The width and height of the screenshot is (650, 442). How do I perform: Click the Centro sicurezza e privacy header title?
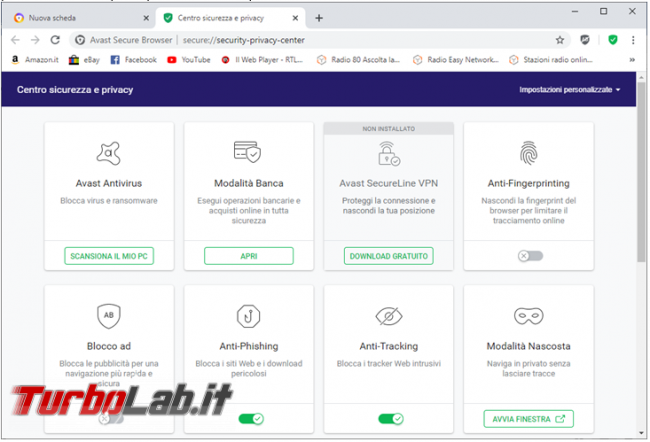[75, 90]
